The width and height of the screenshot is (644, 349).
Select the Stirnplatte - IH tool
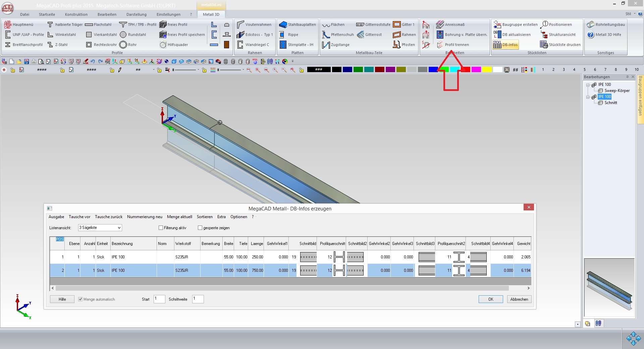coord(297,45)
